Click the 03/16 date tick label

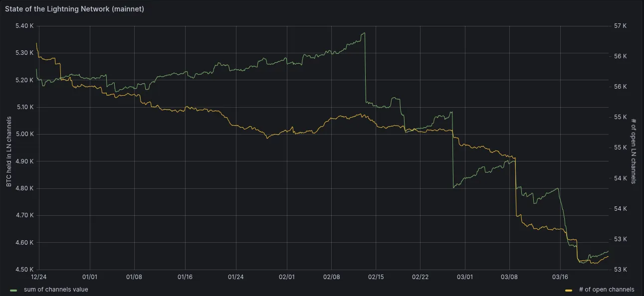pyautogui.click(x=560, y=277)
